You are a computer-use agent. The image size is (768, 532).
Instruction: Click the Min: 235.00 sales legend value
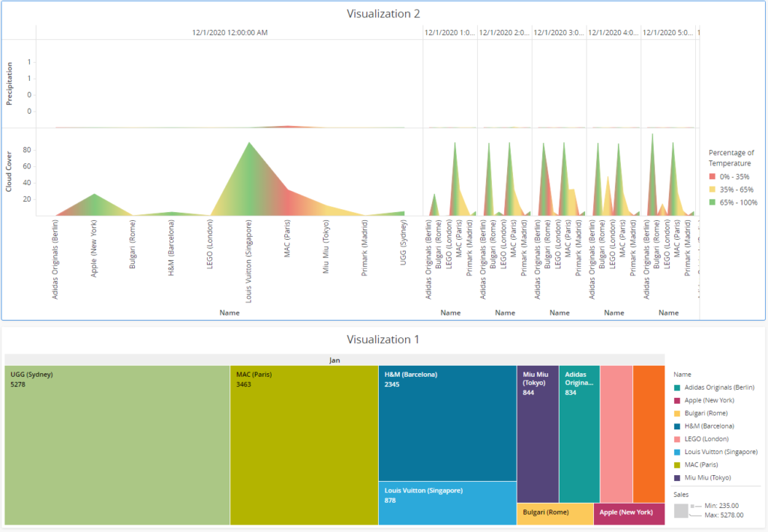(721, 506)
